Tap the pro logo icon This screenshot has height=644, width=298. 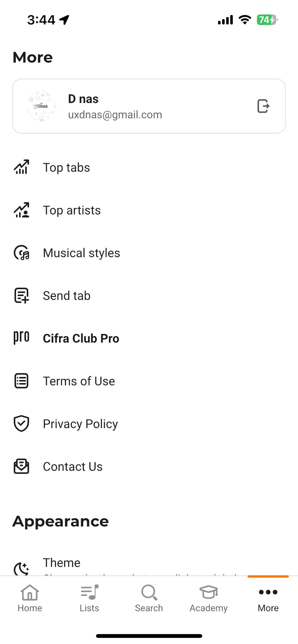[21, 338]
